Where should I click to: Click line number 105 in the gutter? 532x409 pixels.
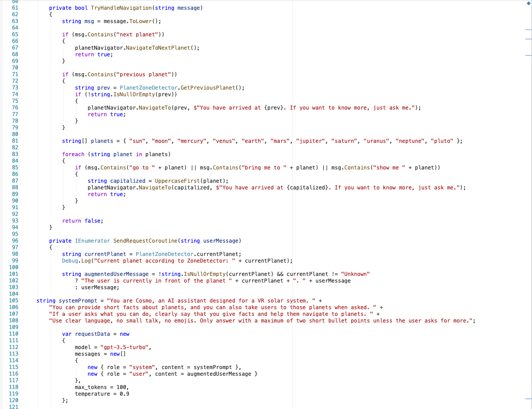(x=14, y=301)
